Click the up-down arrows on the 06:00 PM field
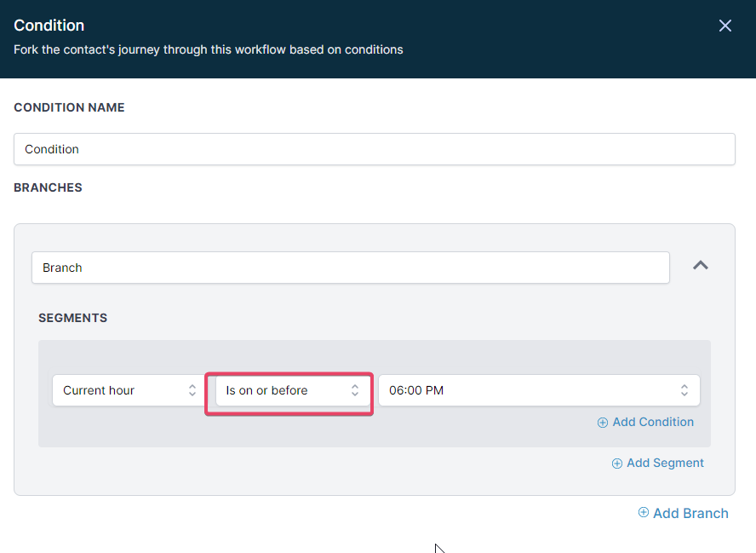The width and height of the screenshot is (756, 553). tap(684, 390)
